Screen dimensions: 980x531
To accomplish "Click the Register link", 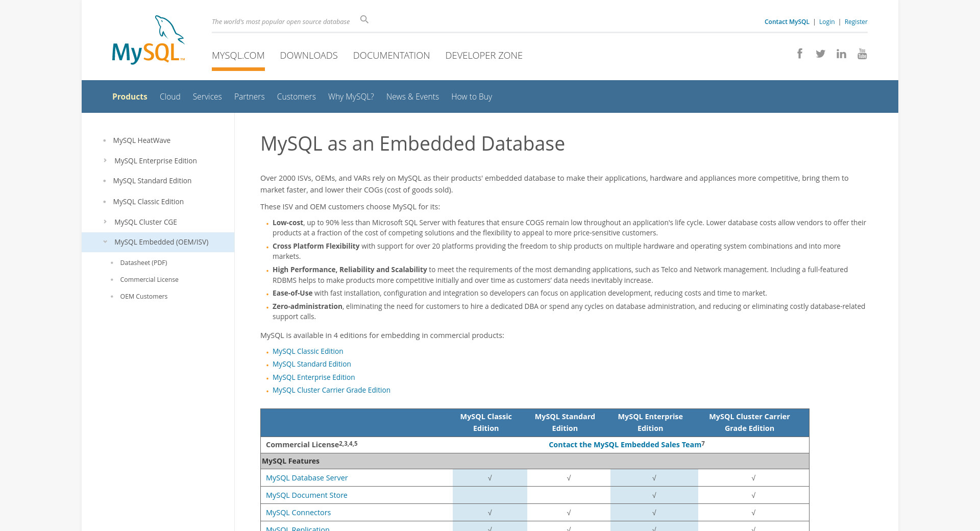I will (856, 21).
